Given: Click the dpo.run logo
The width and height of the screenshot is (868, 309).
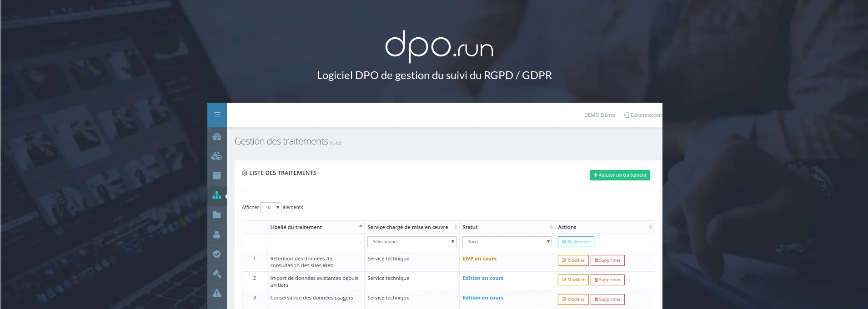Looking at the screenshot, I should tap(439, 46).
